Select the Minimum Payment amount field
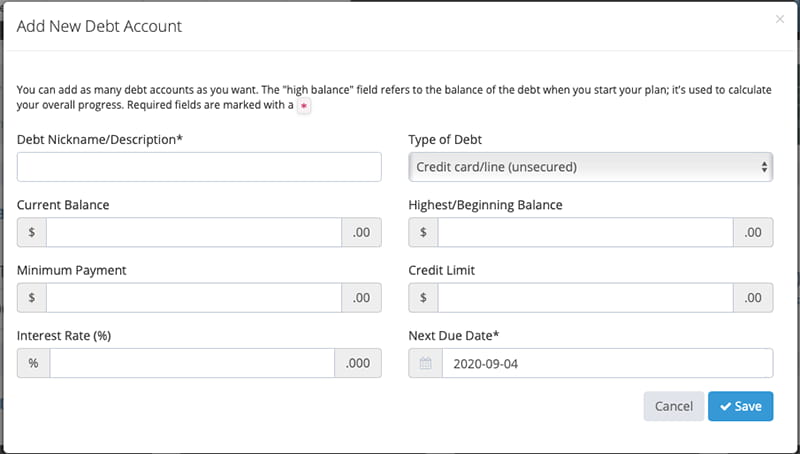800x454 pixels. click(194, 297)
